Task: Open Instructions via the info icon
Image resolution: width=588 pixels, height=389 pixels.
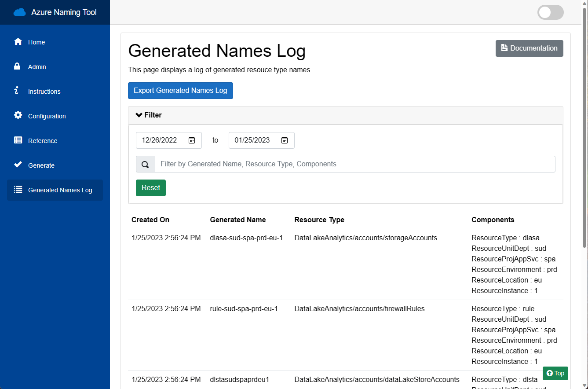Action: (18, 91)
